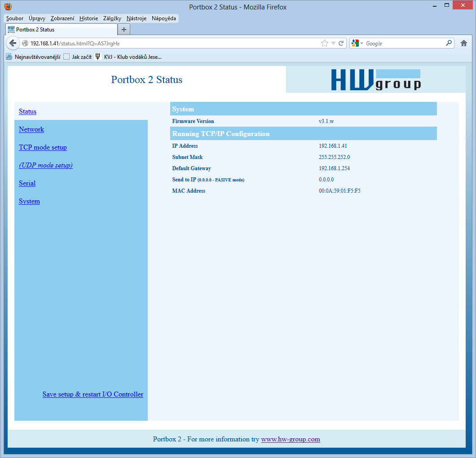The image size is (476, 458).
Task: Open Firefox home page via house icon
Action: click(x=463, y=44)
